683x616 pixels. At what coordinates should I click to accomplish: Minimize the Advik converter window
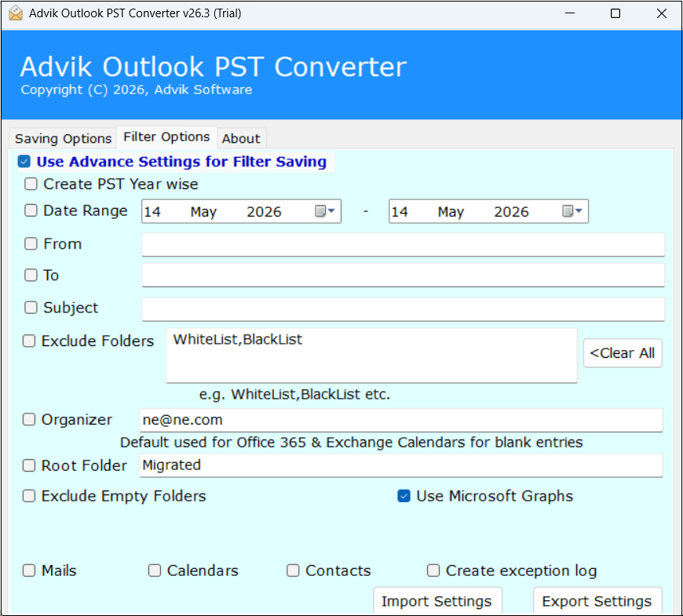tap(570, 13)
